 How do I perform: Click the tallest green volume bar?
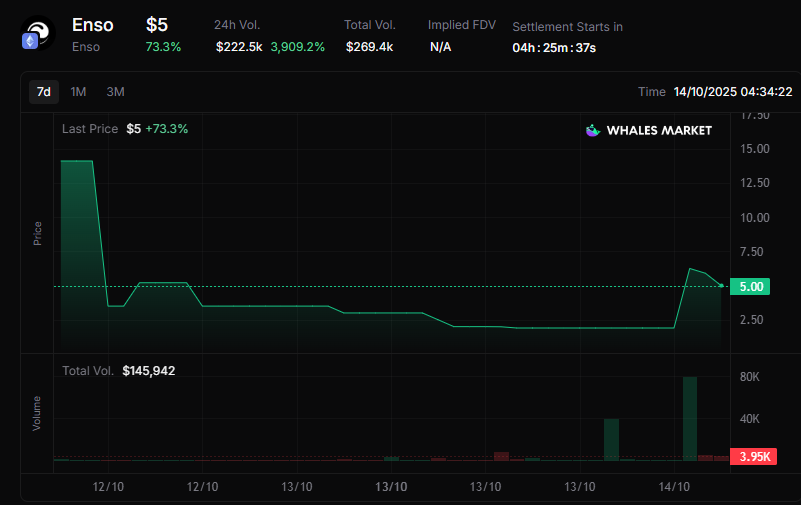point(689,418)
